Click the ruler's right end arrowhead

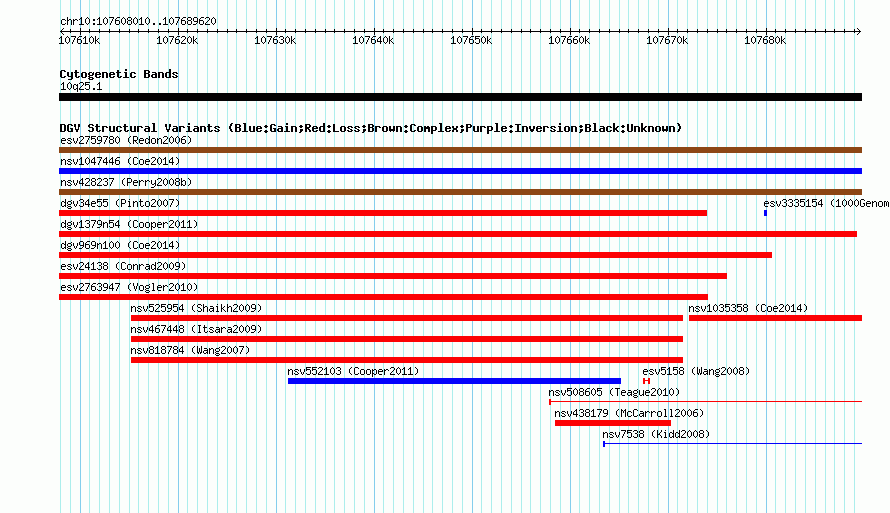[859, 31]
